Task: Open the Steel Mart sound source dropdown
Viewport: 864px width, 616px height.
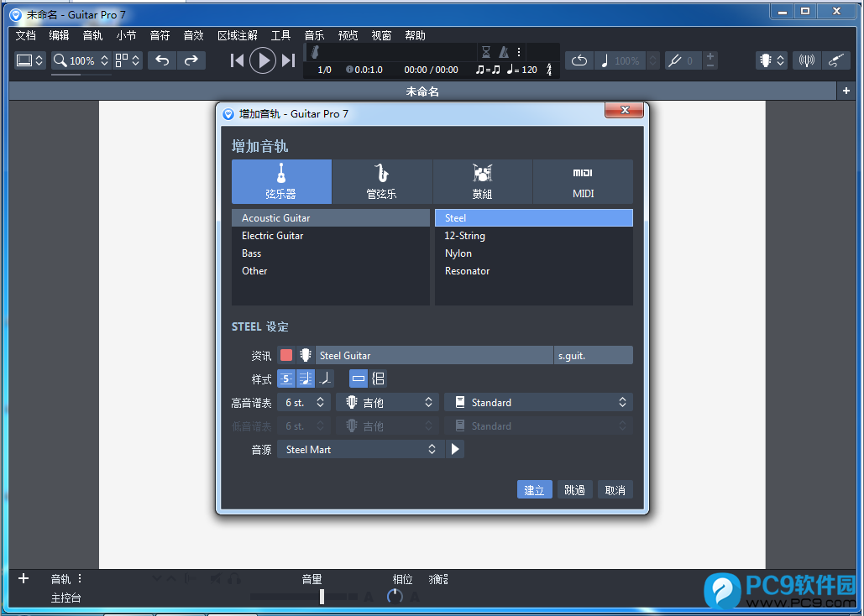Action: (361, 449)
